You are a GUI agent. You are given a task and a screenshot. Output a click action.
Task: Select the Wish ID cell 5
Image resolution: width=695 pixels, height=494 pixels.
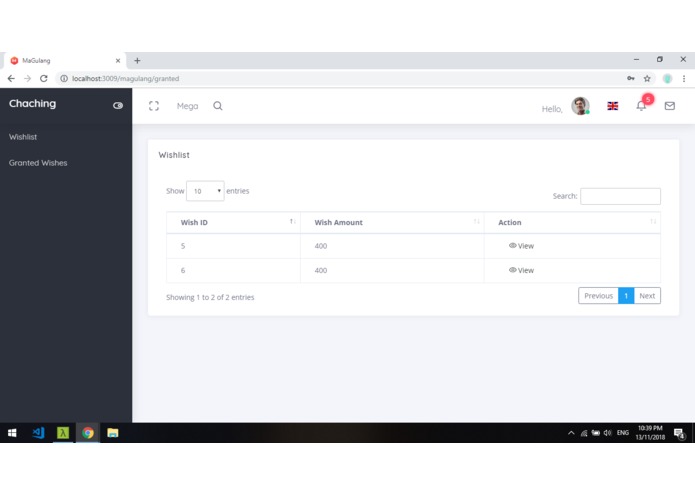coord(233,246)
